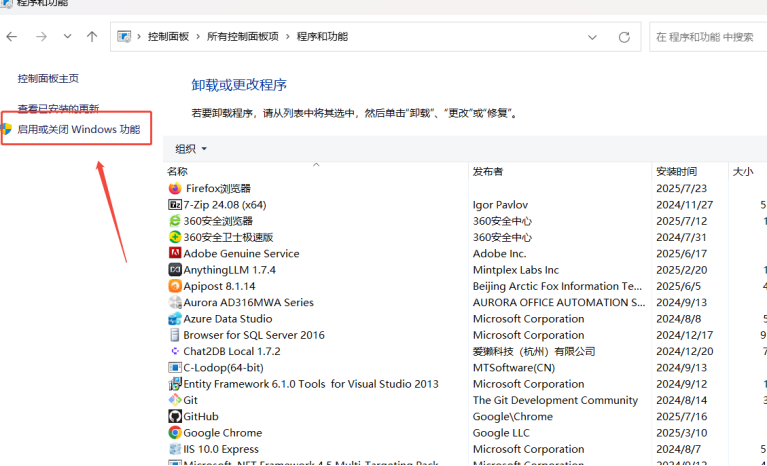
Task: Click the C-Lodop(64-bit) icon
Action: point(175,368)
